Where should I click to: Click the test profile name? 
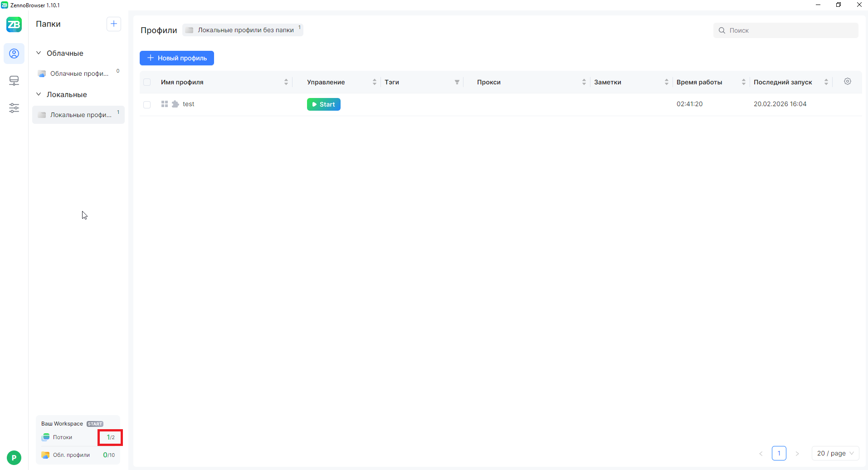[x=189, y=104]
